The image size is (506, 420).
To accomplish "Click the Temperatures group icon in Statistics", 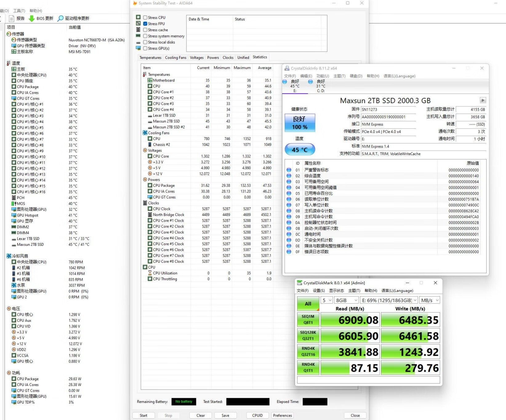I will [145, 74].
